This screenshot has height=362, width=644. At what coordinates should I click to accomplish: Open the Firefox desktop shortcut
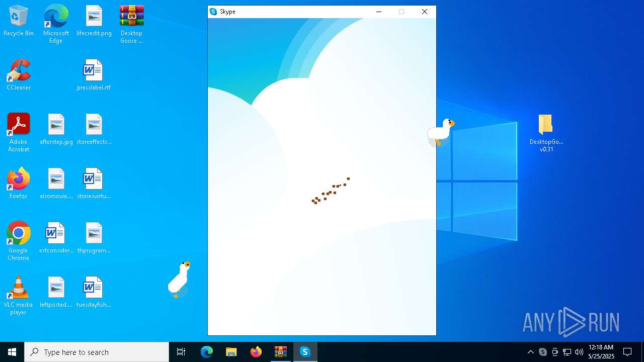[19, 184]
